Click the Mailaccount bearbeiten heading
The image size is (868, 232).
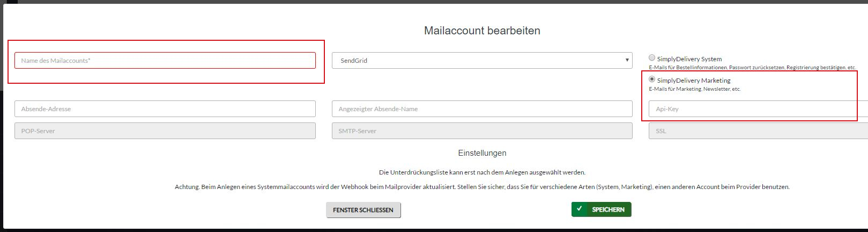coord(481,31)
